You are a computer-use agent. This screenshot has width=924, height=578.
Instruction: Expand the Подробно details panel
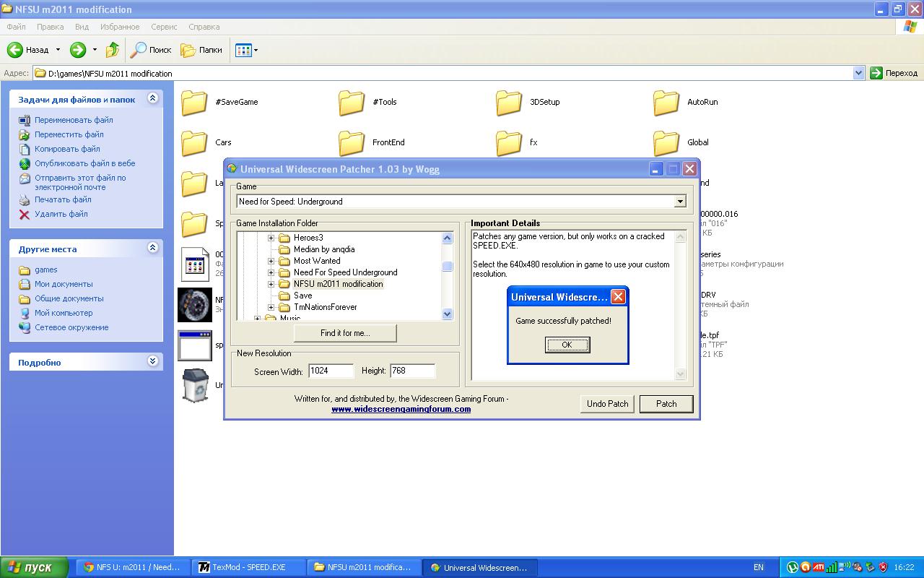point(152,361)
